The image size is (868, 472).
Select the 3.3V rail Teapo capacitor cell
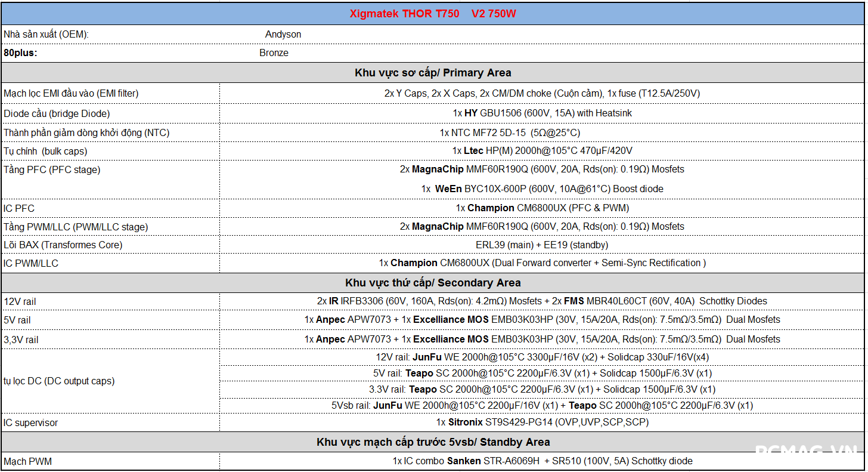point(542,390)
